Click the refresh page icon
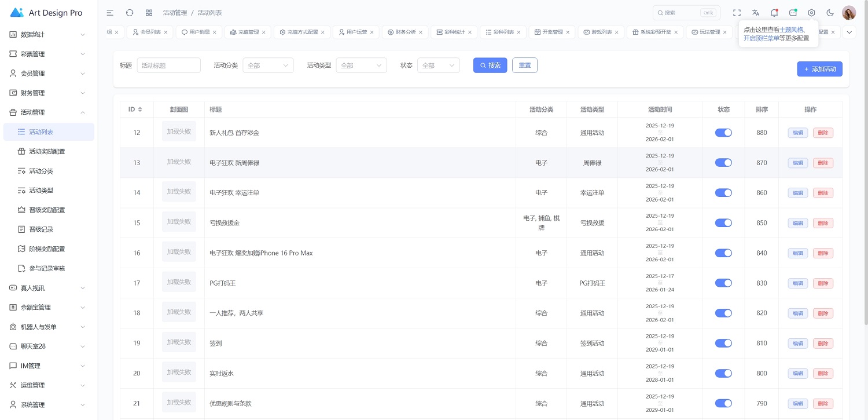 [x=130, y=13]
